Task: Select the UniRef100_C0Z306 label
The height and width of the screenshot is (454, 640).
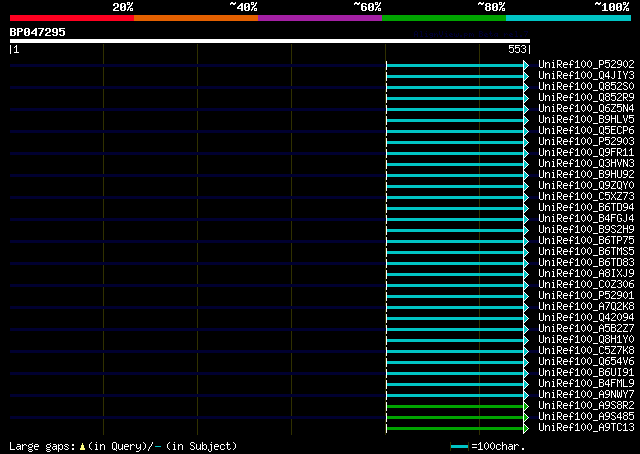Action: (x=586, y=285)
